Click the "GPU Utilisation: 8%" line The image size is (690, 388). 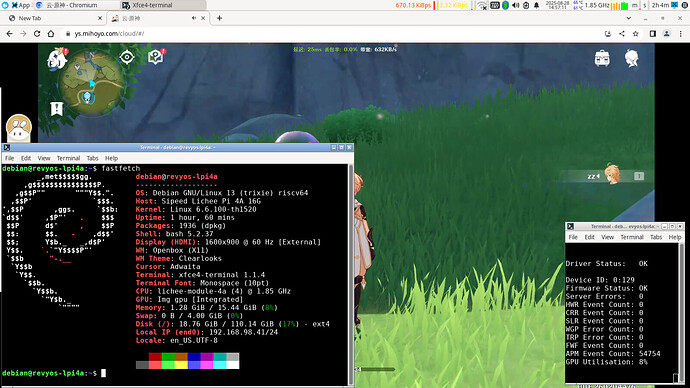click(x=606, y=362)
